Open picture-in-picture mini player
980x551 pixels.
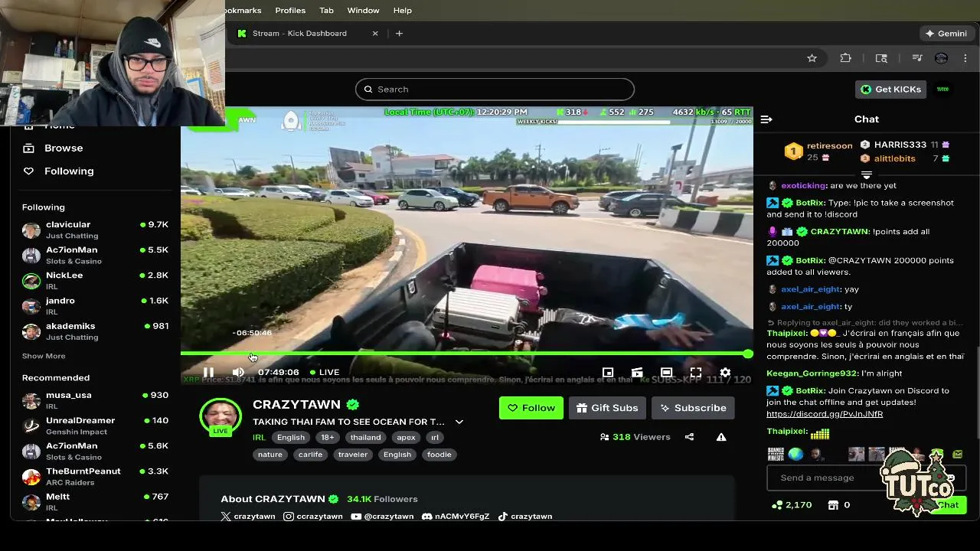(608, 373)
